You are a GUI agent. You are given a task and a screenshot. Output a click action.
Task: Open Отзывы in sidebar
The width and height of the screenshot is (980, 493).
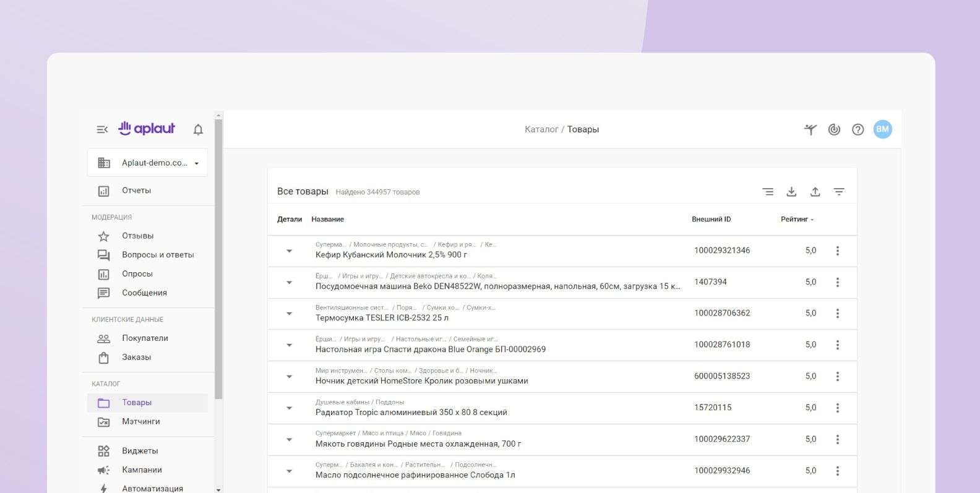tap(137, 236)
